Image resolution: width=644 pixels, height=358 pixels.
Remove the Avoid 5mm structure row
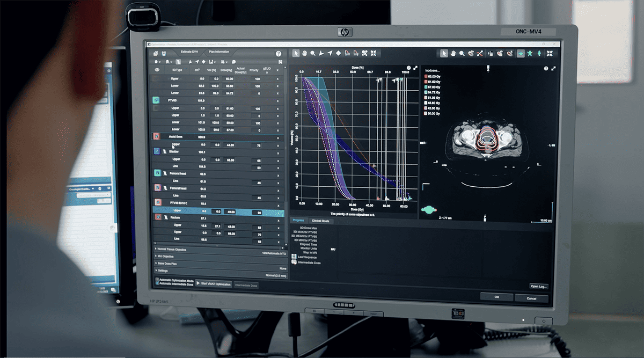(x=278, y=137)
